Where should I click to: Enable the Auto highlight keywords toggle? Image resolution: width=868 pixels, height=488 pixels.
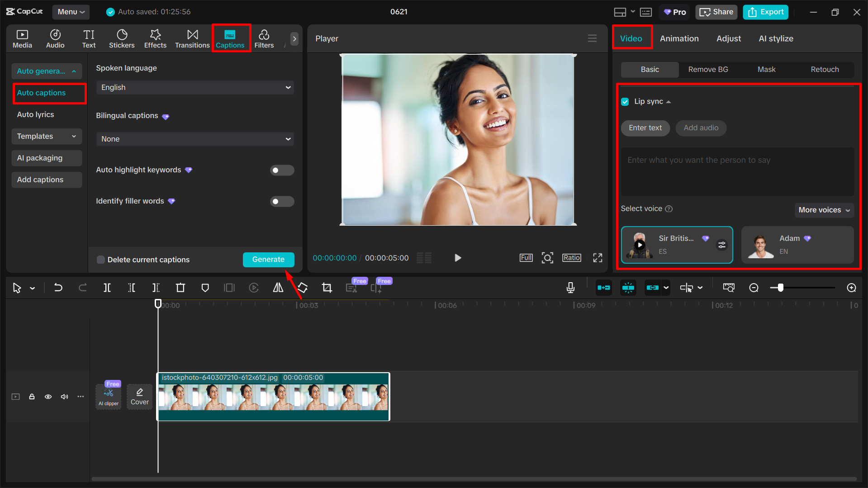pyautogui.click(x=282, y=170)
